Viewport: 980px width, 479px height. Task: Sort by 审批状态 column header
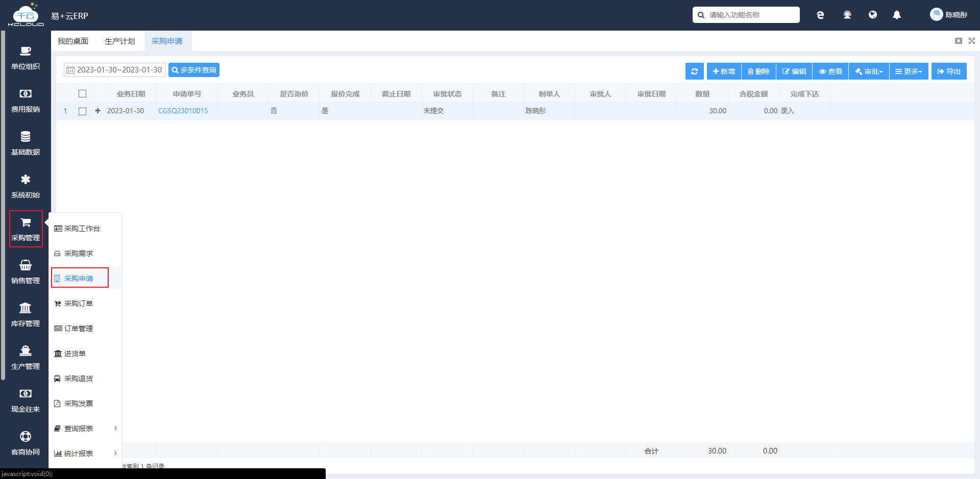tap(447, 94)
